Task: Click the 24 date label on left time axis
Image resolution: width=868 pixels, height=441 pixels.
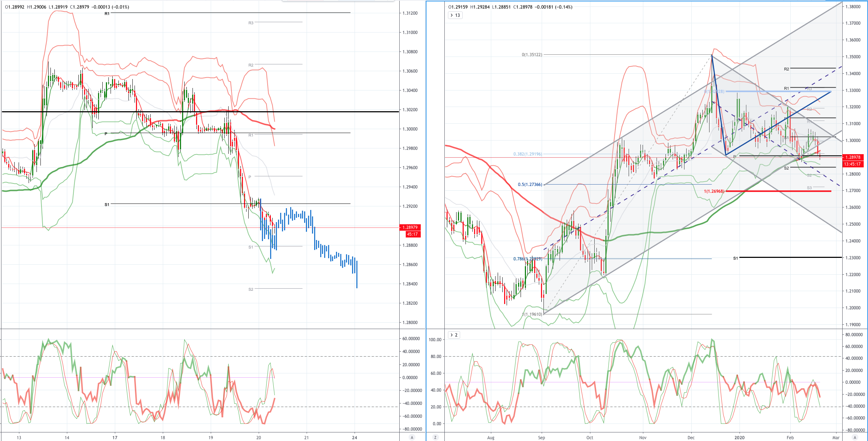Action: click(x=355, y=437)
